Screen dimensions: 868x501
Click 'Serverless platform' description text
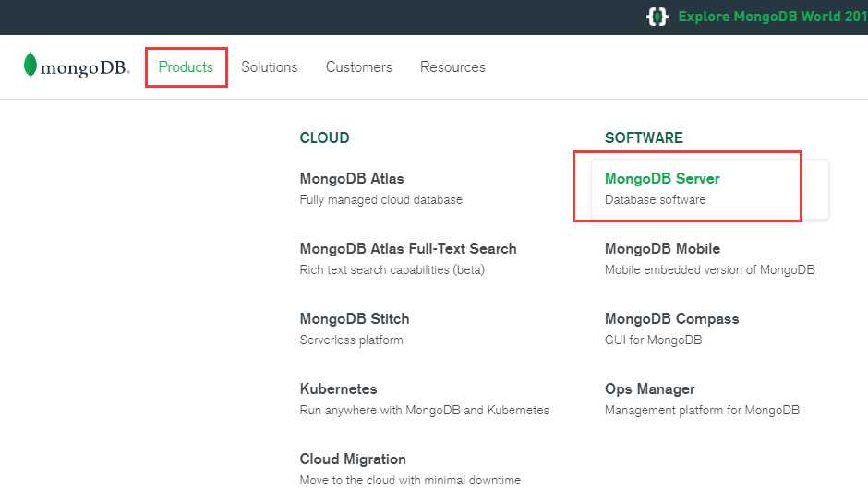coord(351,340)
